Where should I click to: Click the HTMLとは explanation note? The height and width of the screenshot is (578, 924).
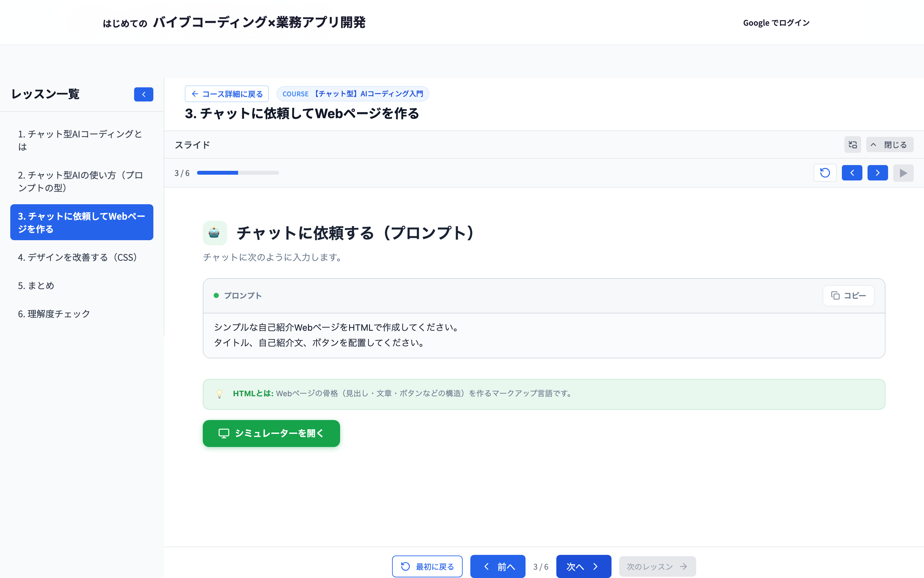[544, 394]
